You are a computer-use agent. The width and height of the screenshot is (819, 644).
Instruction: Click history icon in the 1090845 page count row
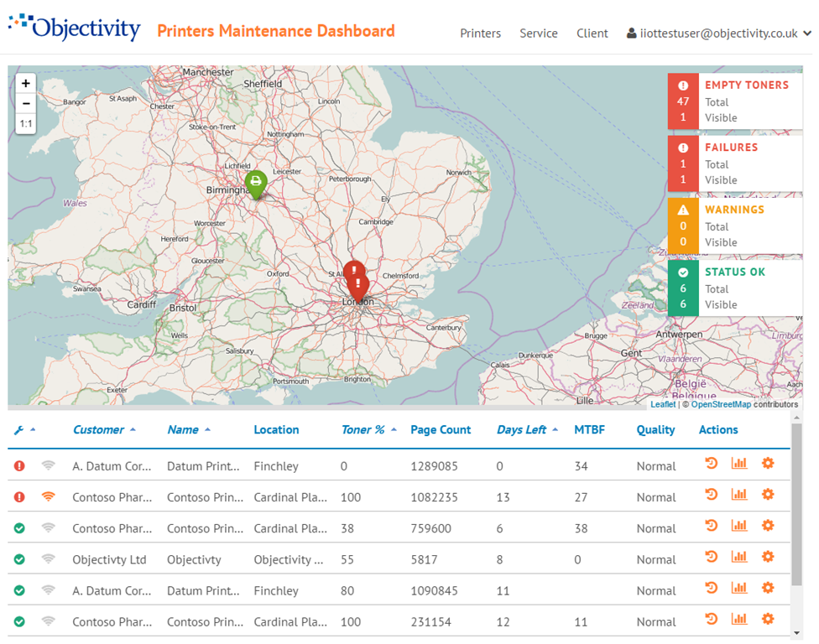[711, 588]
